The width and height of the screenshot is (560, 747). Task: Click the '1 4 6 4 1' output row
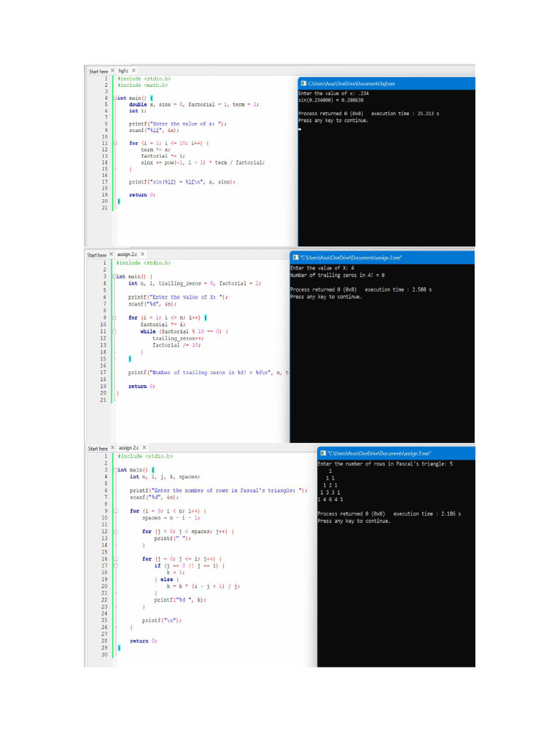coord(330,499)
